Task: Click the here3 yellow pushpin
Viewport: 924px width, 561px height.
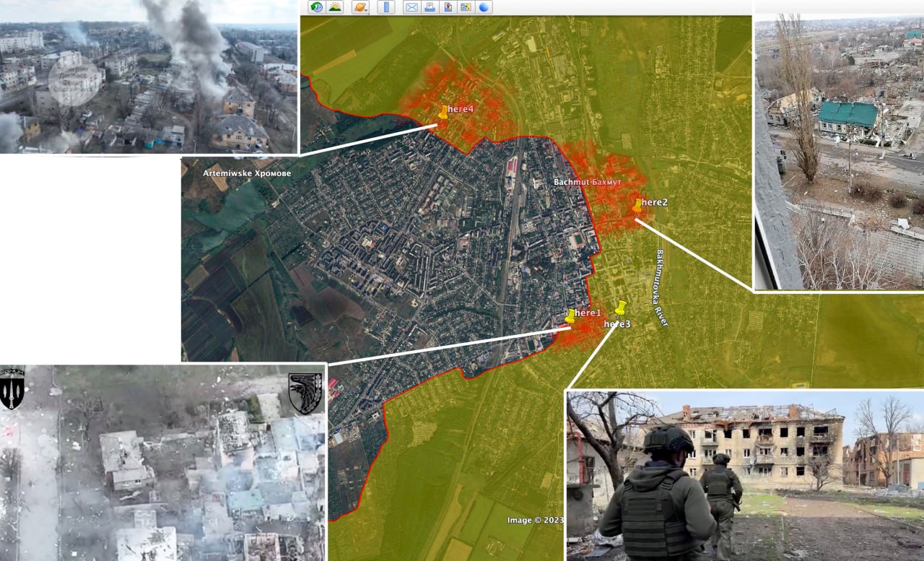Action: [x=620, y=308]
